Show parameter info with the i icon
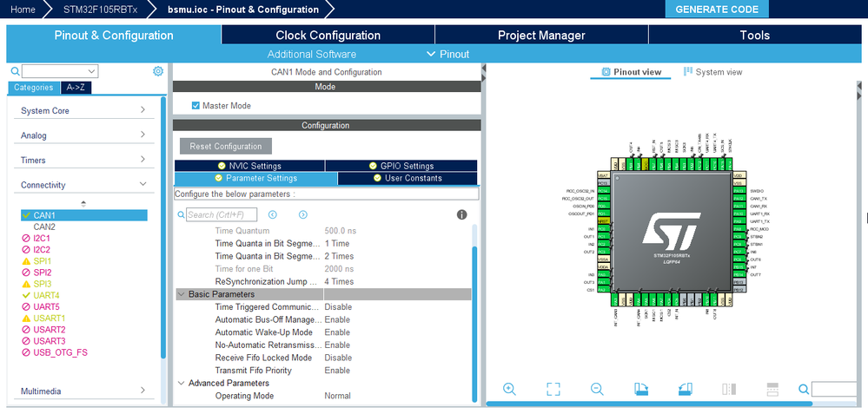The height and width of the screenshot is (414, 868). point(461,214)
